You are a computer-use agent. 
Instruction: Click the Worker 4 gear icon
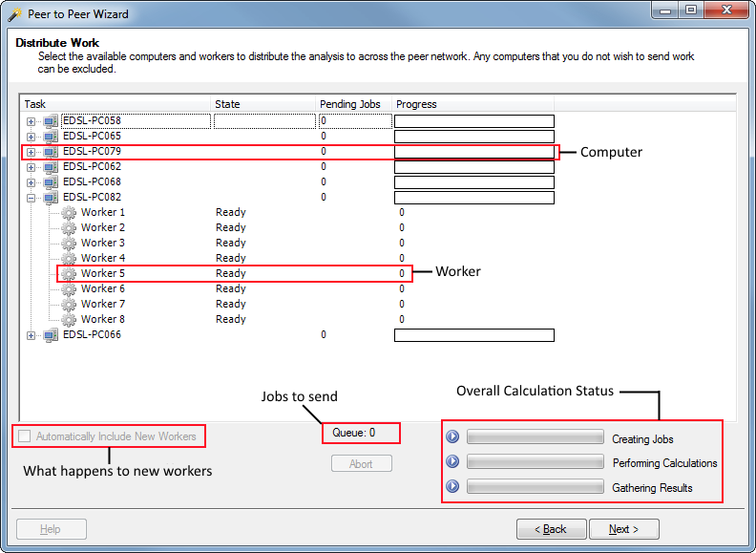point(69,259)
